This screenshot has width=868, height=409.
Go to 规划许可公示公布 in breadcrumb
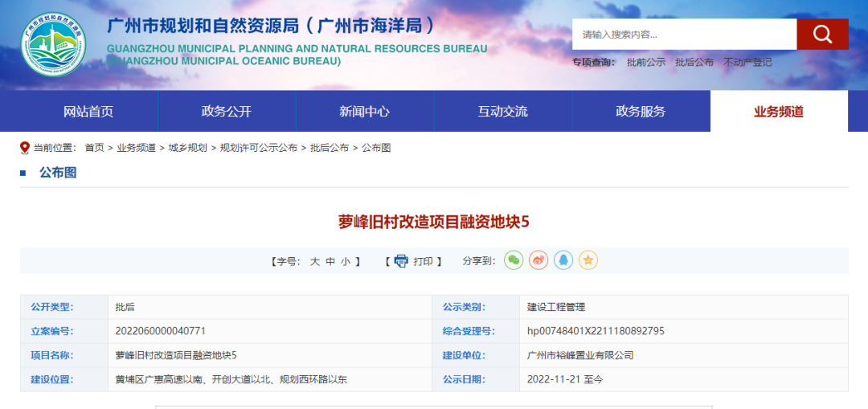click(259, 148)
